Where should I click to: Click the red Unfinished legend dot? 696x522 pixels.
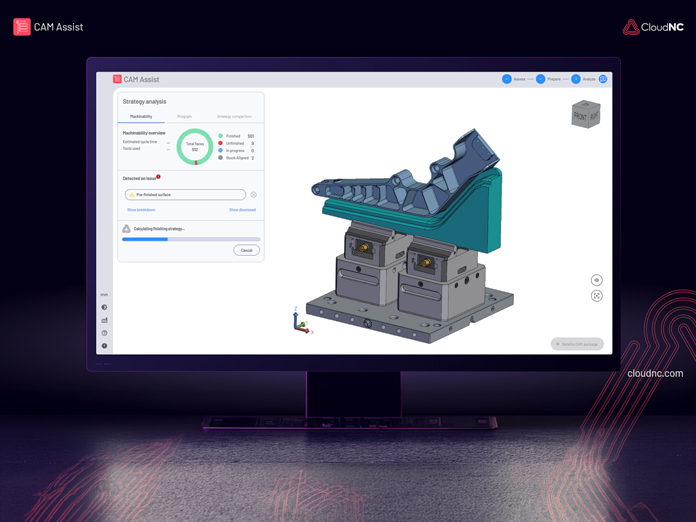220,143
